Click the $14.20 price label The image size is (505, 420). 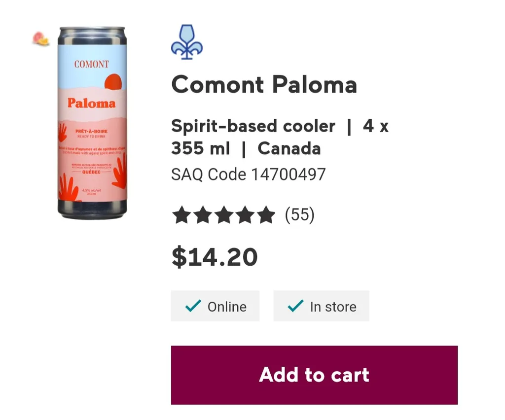214,256
